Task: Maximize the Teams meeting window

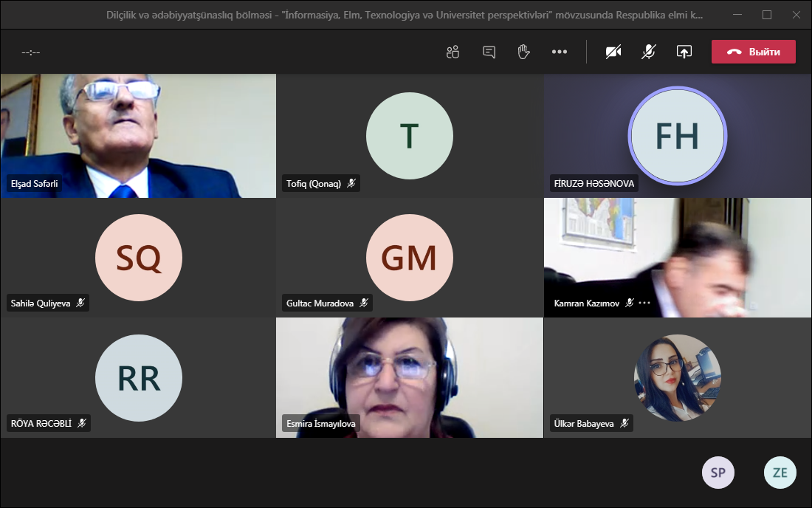Action: pos(767,15)
